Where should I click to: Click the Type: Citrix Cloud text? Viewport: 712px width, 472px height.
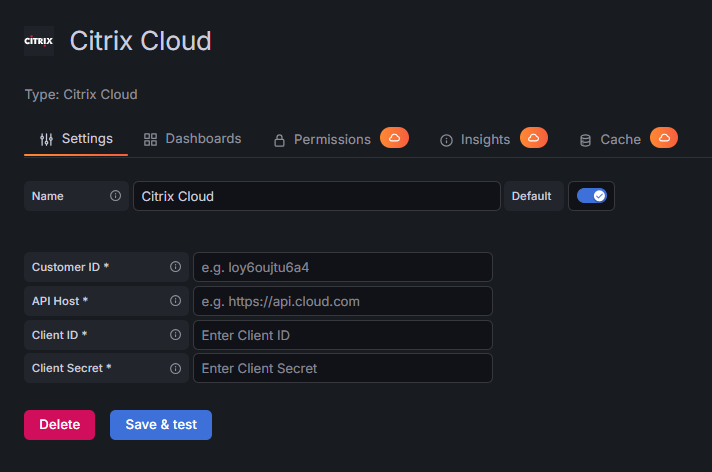(81, 94)
